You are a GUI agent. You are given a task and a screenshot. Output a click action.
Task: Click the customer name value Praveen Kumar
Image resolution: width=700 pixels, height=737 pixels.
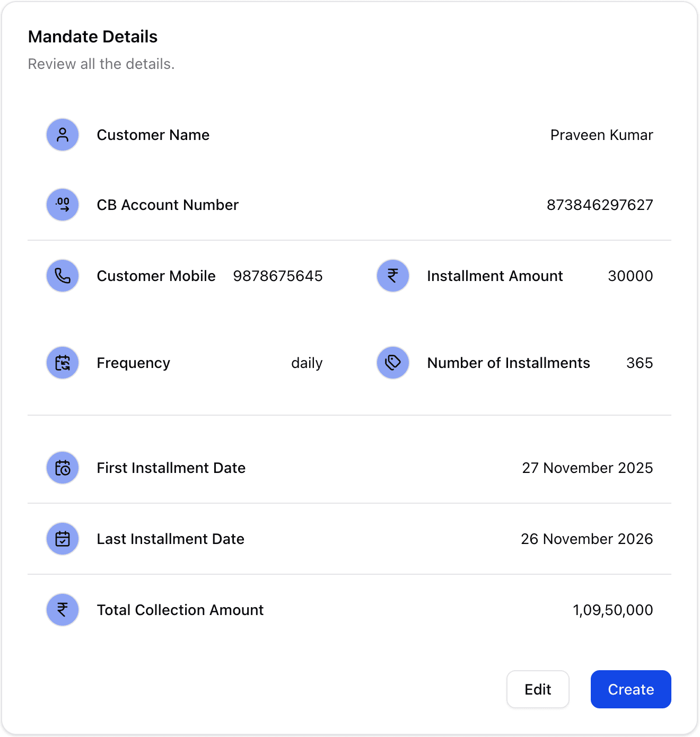601,135
